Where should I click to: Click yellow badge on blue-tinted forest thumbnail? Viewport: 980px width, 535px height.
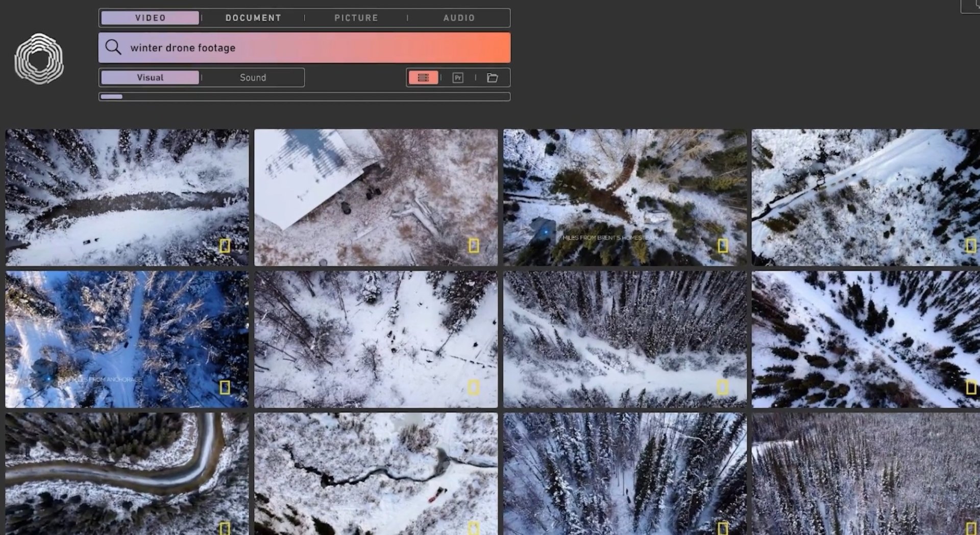coord(225,387)
